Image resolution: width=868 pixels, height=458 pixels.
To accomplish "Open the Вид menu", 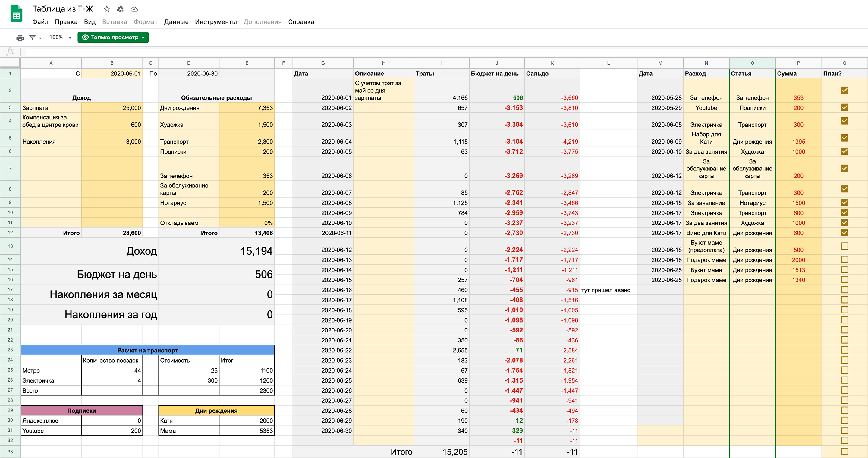I will 90,22.
